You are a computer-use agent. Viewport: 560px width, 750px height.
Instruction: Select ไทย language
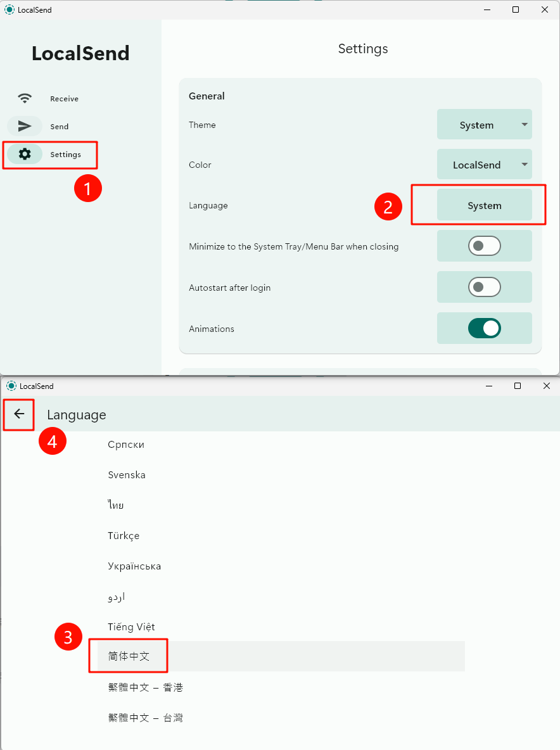(x=281, y=505)
